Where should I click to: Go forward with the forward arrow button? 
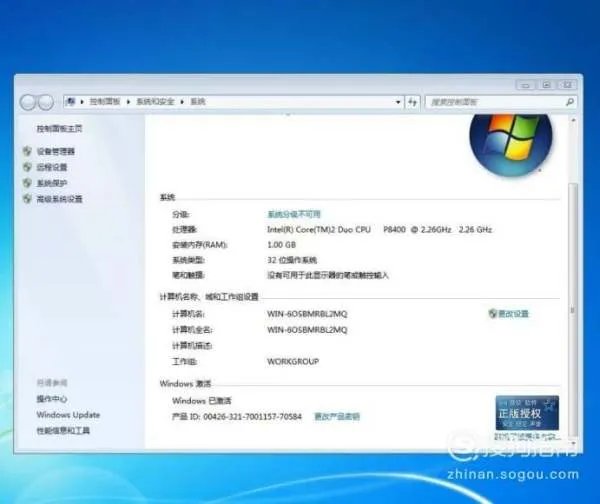pyautogui.click(x=46, y=102)
